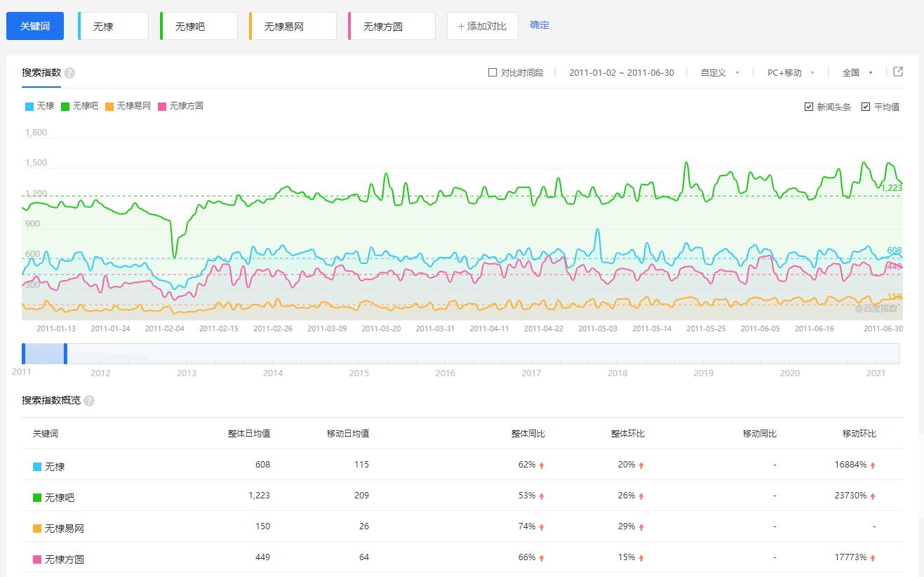The height and width of the screenshot is (577, 924).
Task: Toggle the 平均值 checkbox
Action: [x=866, y=107]
